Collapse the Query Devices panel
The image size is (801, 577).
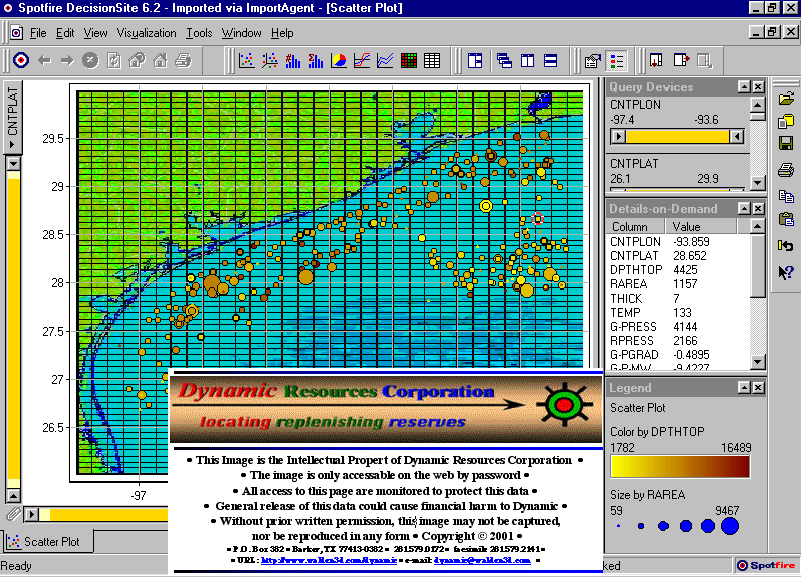743,87
